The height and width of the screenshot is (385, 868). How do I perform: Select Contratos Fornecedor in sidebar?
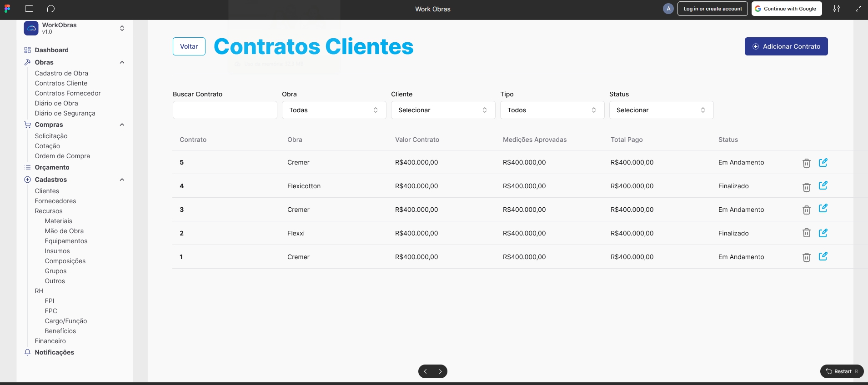pyautogui.click(x=68, y=93)
